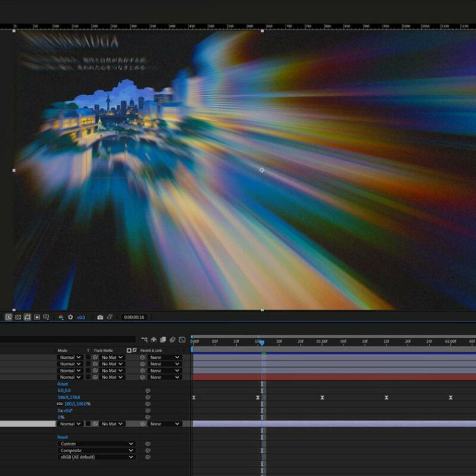This screenshot has width=476, height=476.
Task: Click the time navigator start handle
Action: point(192,337)
